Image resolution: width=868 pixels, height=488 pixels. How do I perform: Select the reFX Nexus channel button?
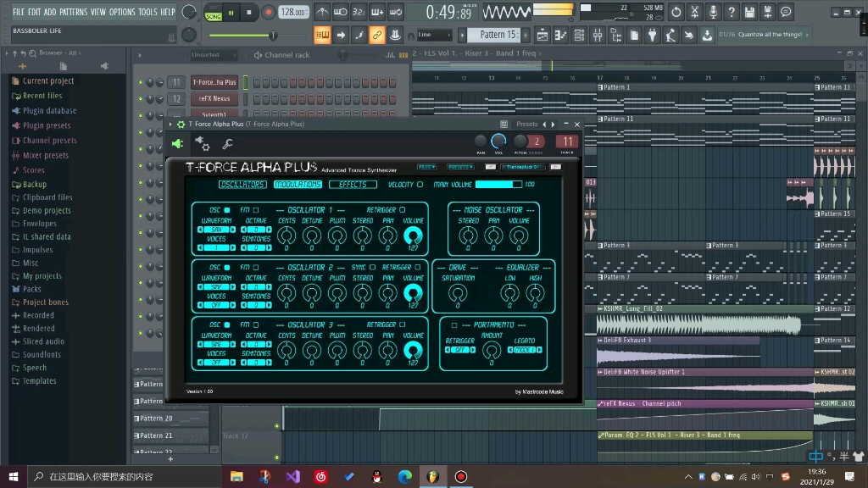click(214, 98)
